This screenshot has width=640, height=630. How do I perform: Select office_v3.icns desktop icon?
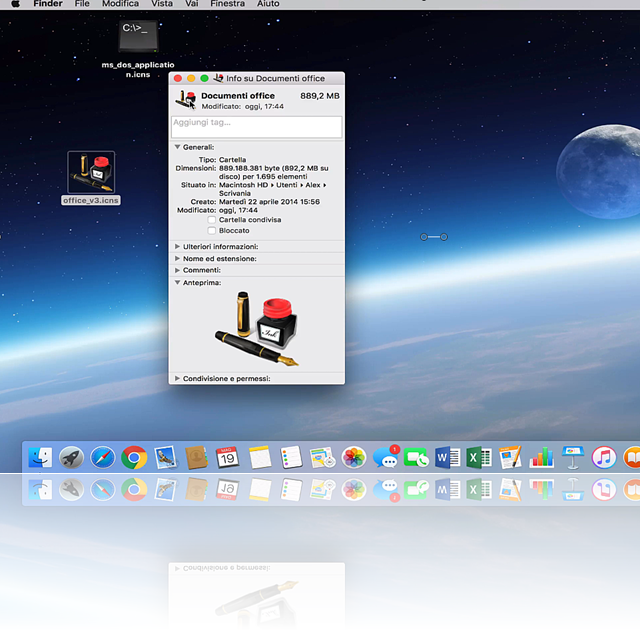tap(91, 172)
